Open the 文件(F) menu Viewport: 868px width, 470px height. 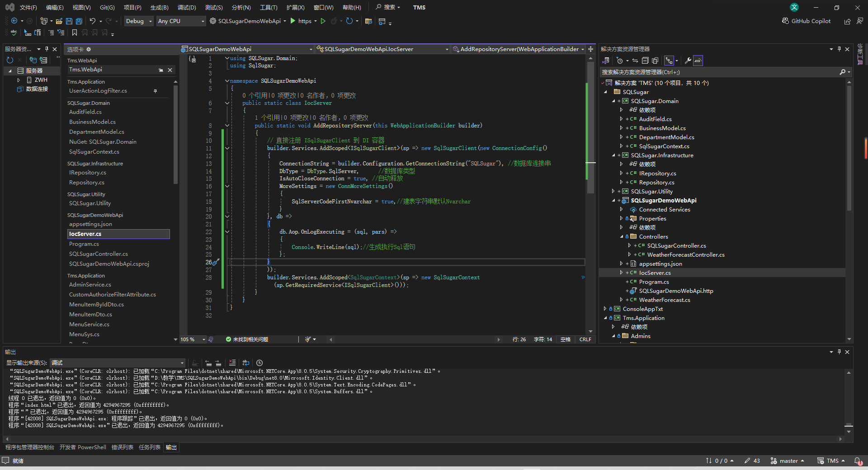(x=28, y=8)
